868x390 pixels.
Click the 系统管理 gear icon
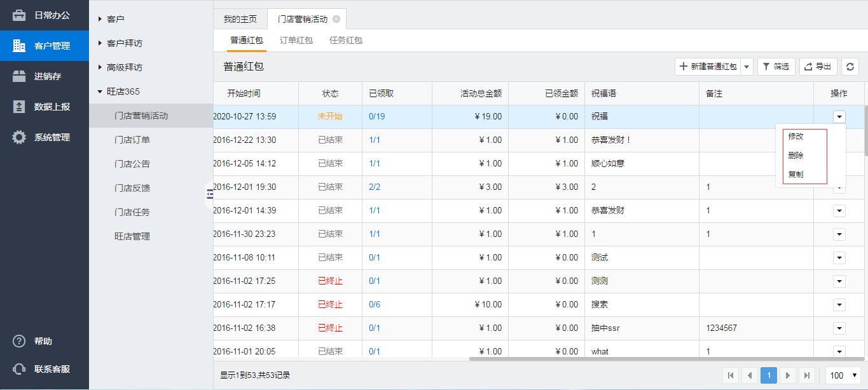click(19, 137)
